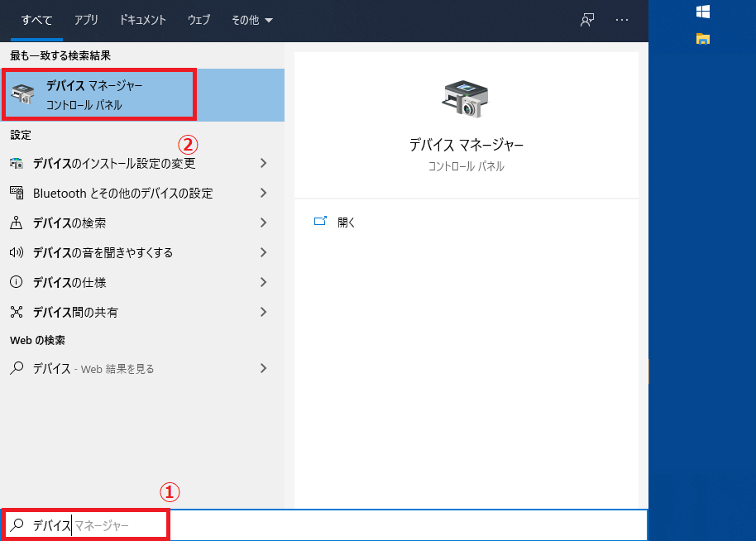Open the その他 dropdown menu
This screenshot has width=756, height=541.
[x=252, y=20]
